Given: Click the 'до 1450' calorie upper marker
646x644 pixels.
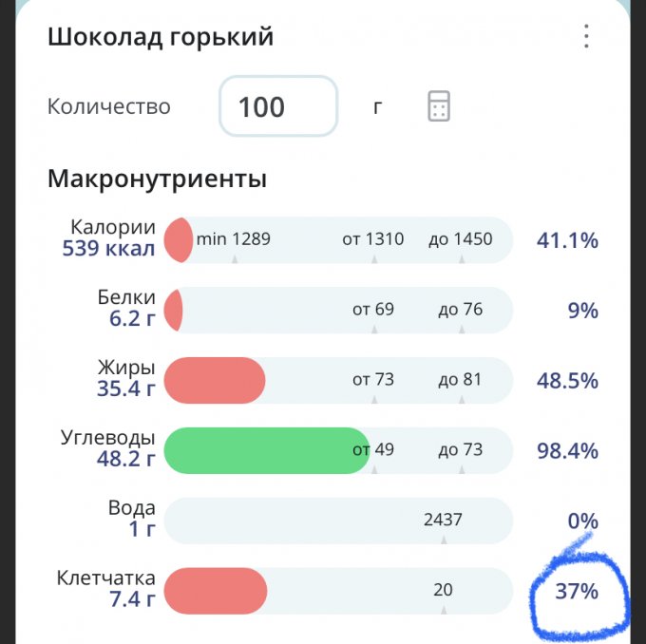Looking at the screenshot, I should (460, 239).
